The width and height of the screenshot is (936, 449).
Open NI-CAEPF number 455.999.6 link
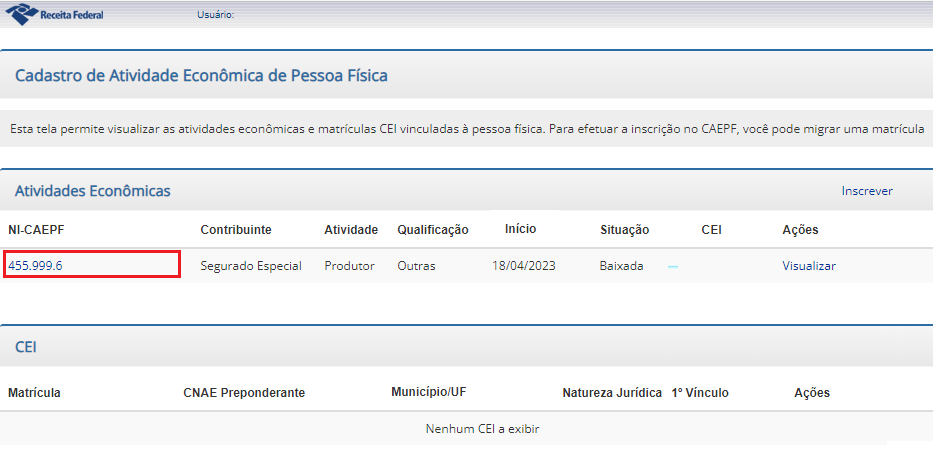35,266
